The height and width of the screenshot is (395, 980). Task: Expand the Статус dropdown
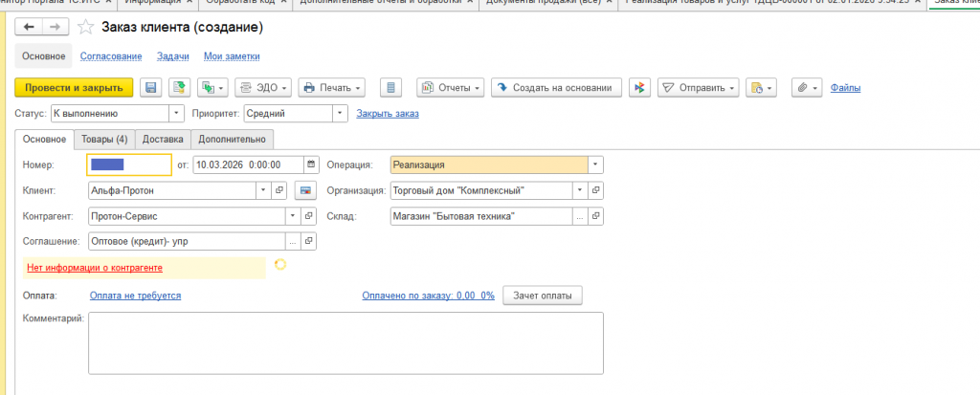[x=176, y=114]
